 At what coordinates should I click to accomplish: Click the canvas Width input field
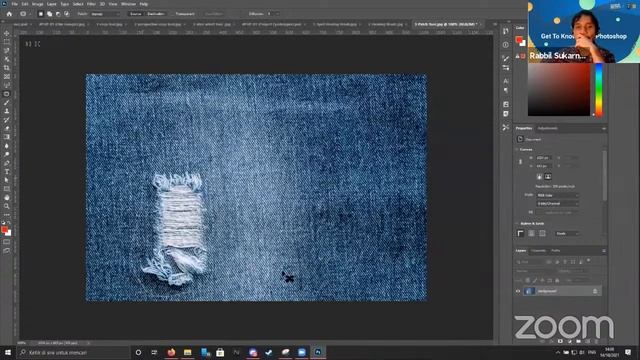coord(544,158)
